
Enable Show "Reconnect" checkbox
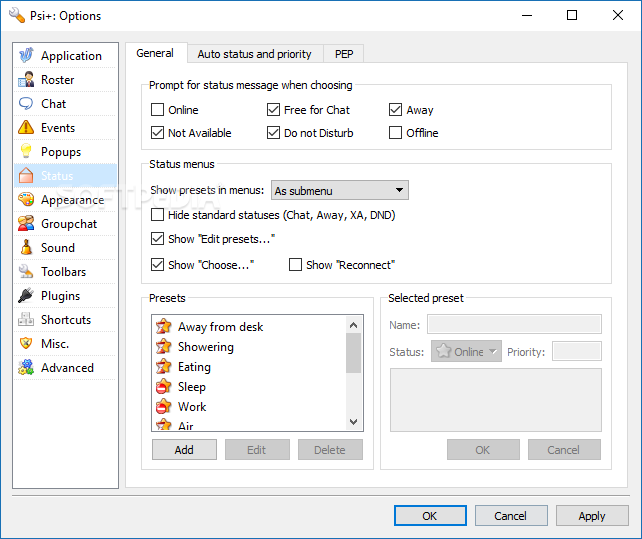[x=295, y=265]
